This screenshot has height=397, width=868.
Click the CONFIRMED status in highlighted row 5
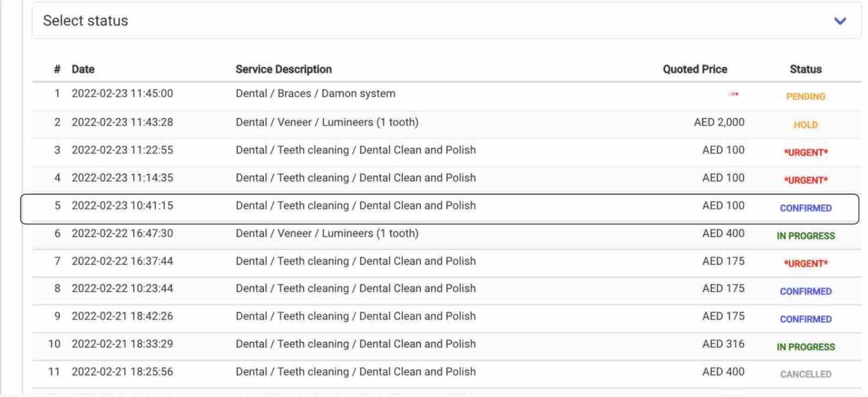(805, 208)
